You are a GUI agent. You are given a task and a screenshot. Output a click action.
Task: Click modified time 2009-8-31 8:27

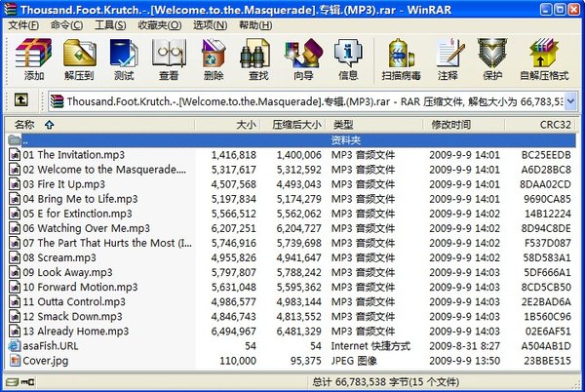[x=464, y=346]
